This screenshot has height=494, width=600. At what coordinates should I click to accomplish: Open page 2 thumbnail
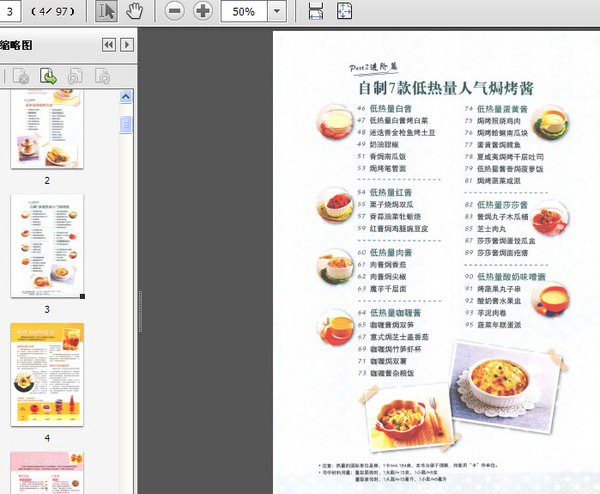(x=47, y=129)
